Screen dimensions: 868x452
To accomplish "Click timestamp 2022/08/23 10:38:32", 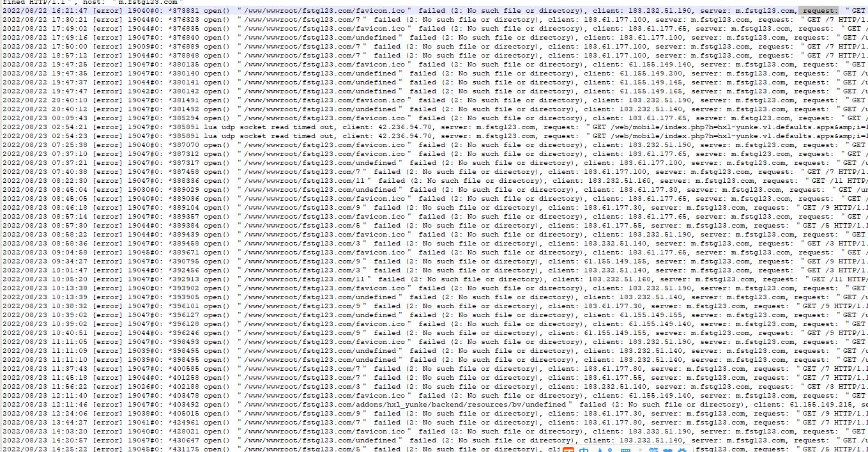I will pos(45,306).
